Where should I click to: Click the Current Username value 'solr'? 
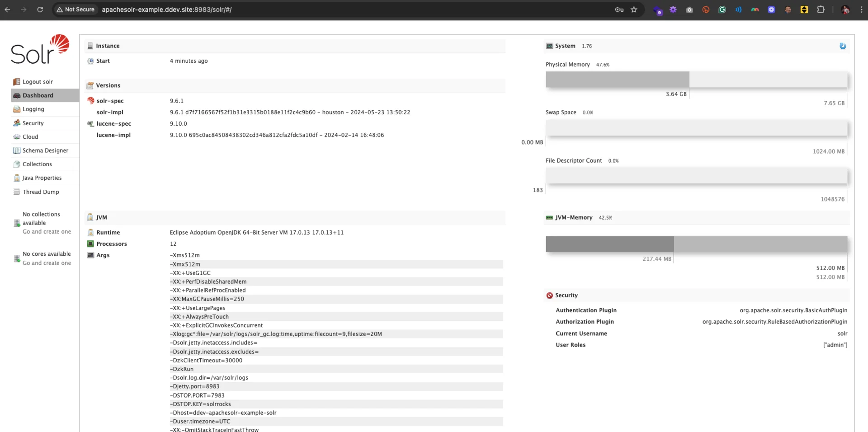[x=842, y=333]
